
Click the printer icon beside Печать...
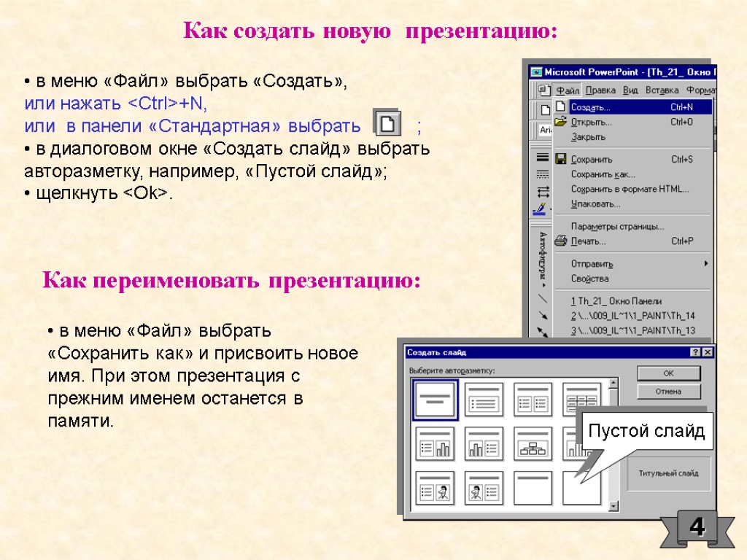click(561, 241)
